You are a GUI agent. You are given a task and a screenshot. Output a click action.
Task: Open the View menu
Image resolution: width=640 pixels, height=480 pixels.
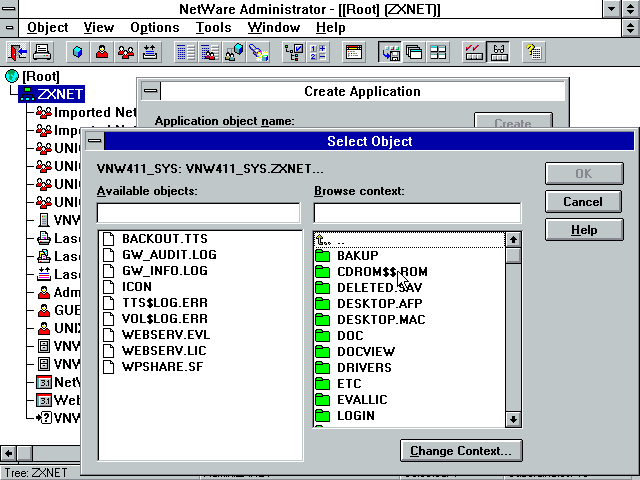click(x=99, y=27)
